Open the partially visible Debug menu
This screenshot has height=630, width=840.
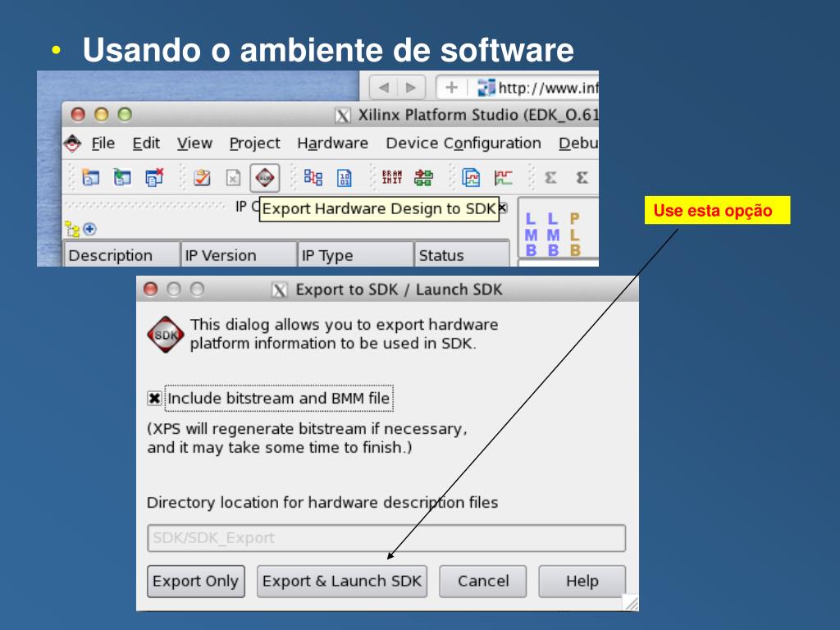578,143
